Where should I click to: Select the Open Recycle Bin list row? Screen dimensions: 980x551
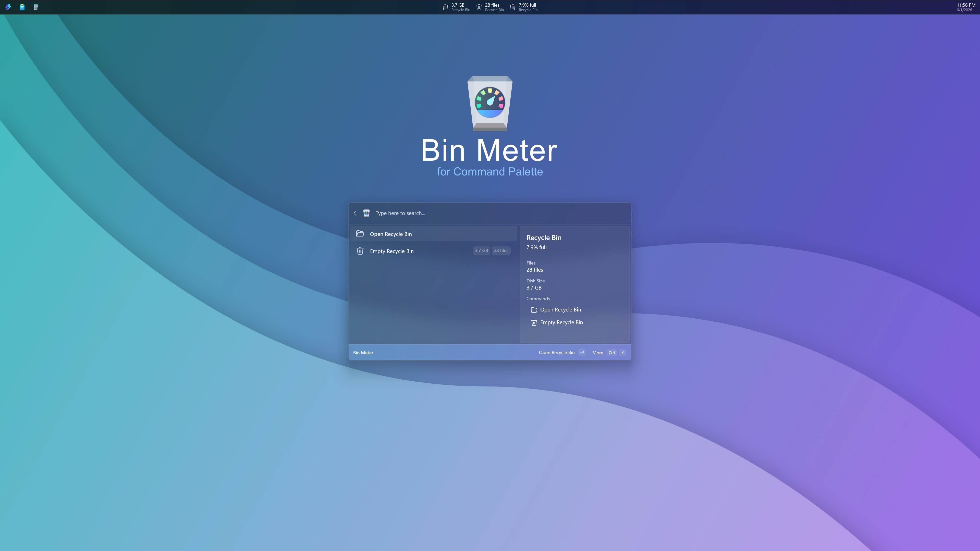[x=433, y=234]
